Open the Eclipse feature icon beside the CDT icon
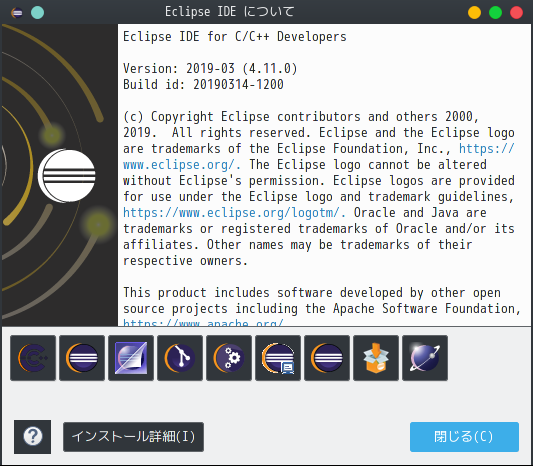The height and width of the screenshot is (466, 533). coord(82,358)
